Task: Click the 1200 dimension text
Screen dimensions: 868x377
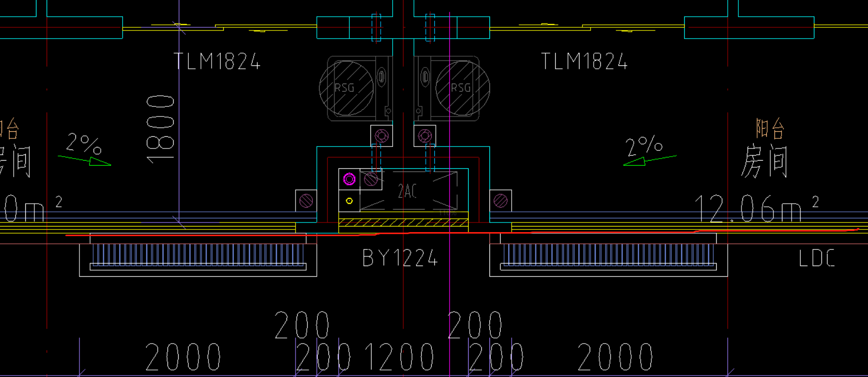Action: tap(399, 357)
